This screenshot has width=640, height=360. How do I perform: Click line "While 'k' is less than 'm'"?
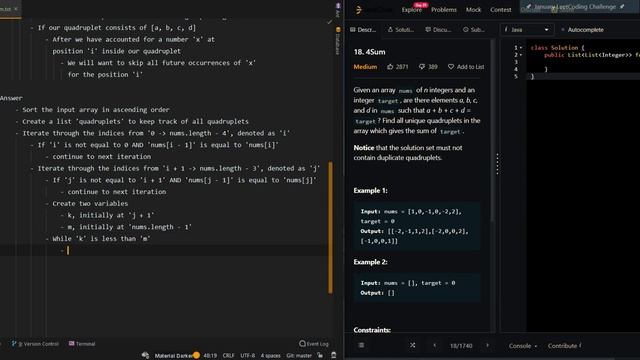101,239
